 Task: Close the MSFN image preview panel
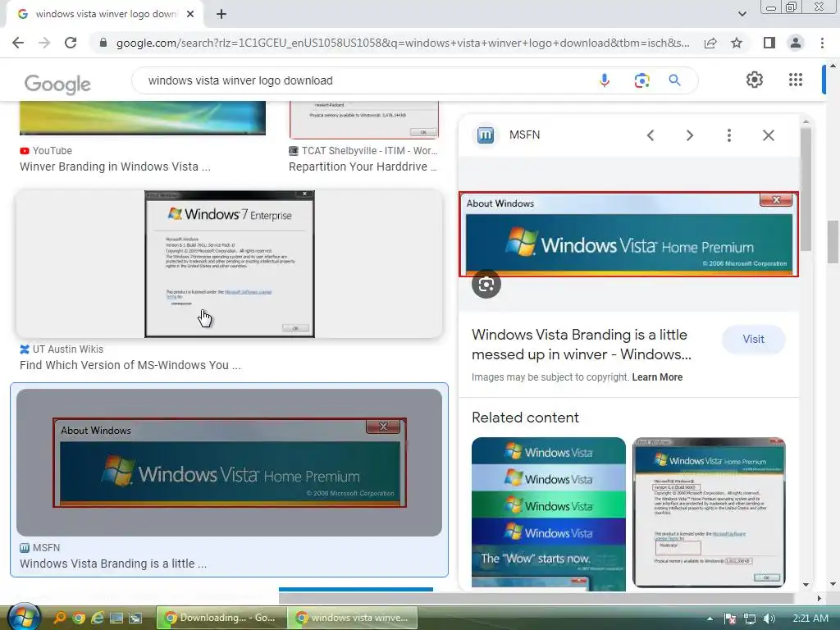coord(768,135)
